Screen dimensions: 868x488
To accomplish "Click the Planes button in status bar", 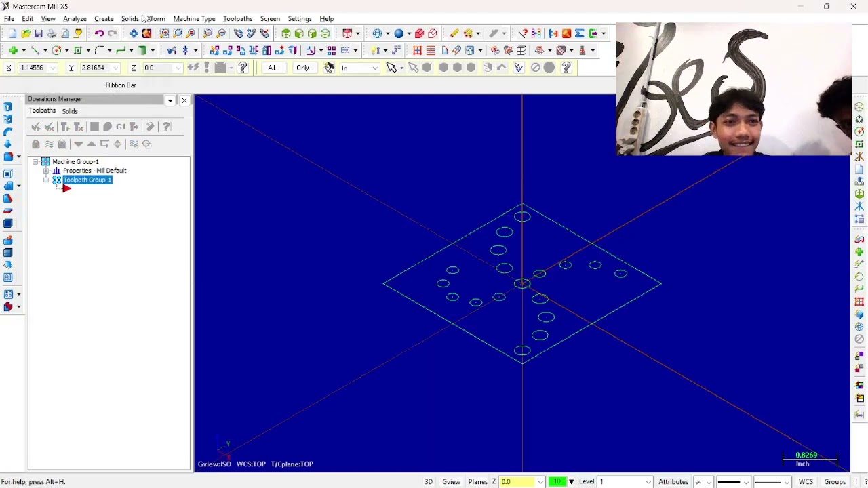I will (x=477, y=482).
